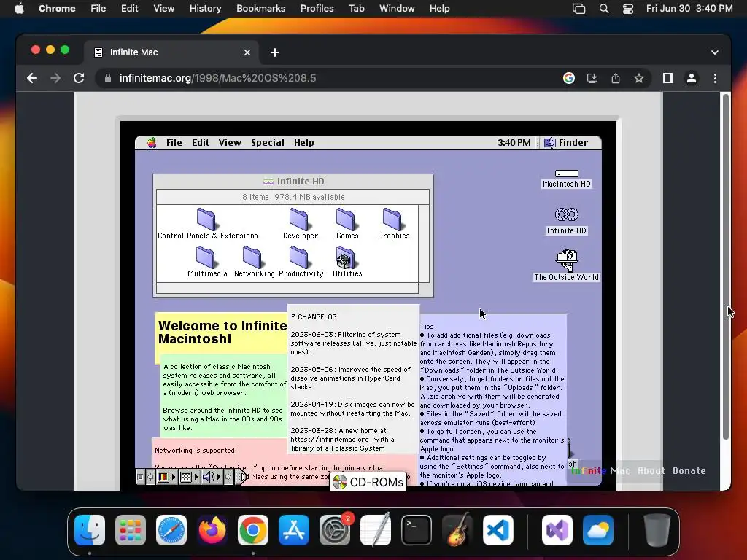Close the Infinite Mac tab

[x=247, y=52]
